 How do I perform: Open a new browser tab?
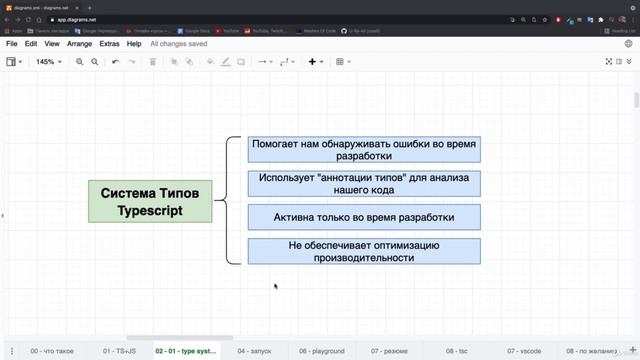[x=89, y=8]
